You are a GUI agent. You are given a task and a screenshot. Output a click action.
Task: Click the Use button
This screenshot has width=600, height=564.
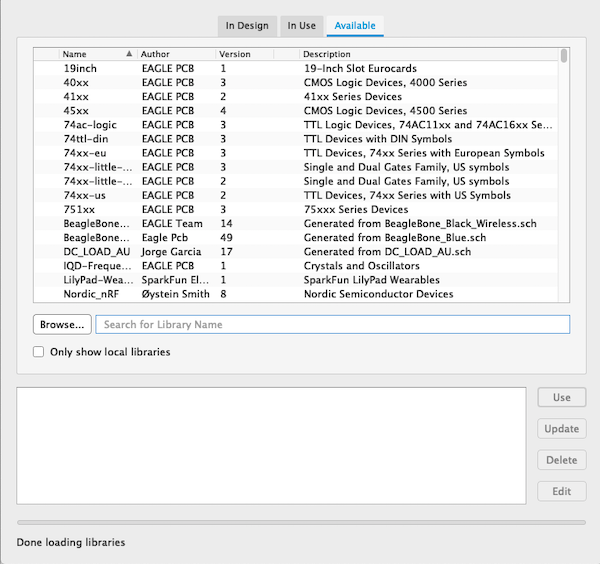point(562,398)
